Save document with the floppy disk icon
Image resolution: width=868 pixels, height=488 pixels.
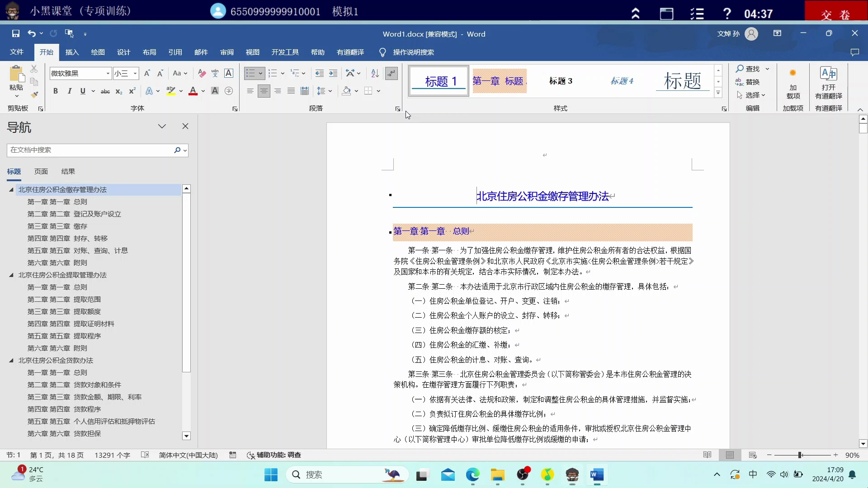point(16,33)
